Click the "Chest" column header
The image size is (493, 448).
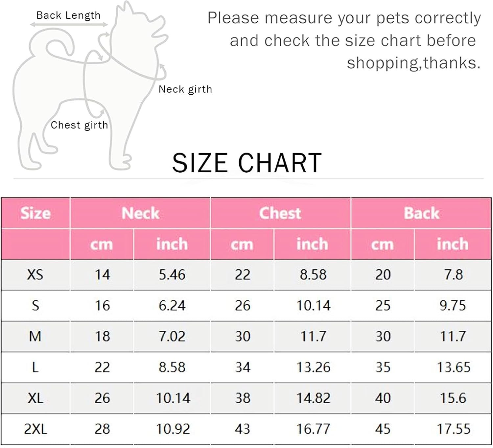(280, 213)
